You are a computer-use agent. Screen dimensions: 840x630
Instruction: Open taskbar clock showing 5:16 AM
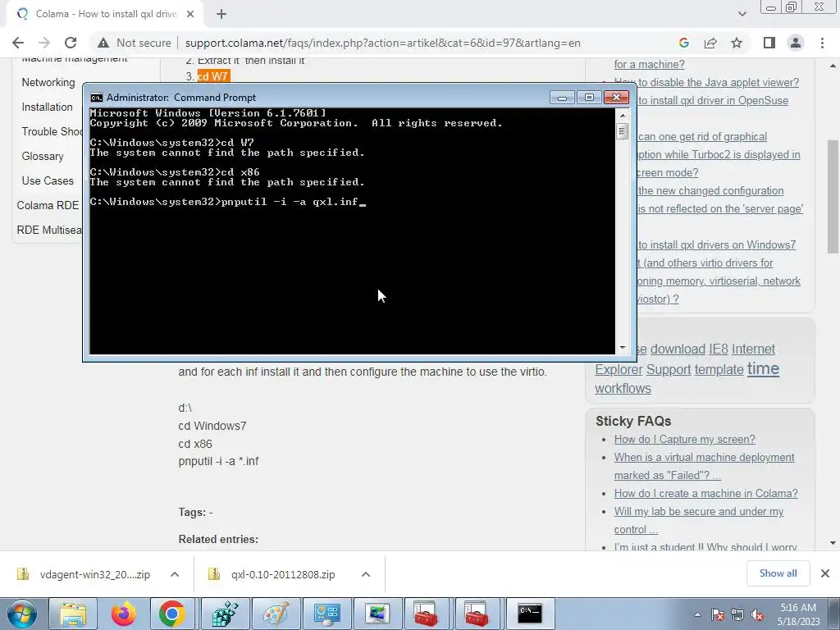(x=798, y=614)
